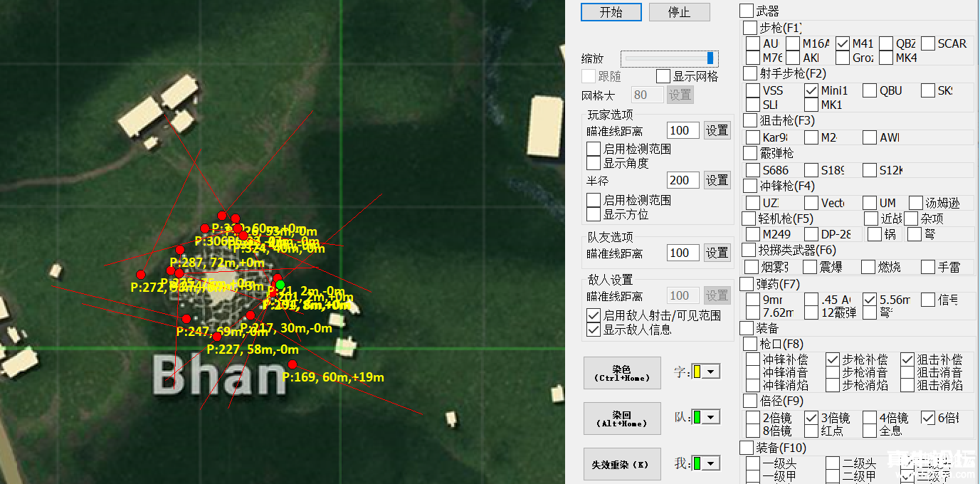Check the AWM sniper checkbox
The image size is (980, 484).
tap(870, 137)
